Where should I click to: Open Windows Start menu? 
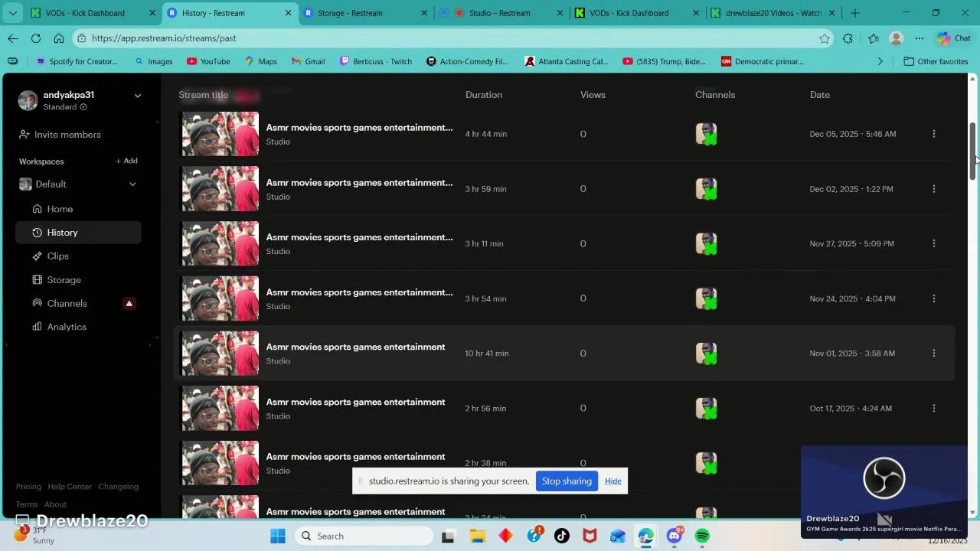pyautogui.click(x=277, y=536)
